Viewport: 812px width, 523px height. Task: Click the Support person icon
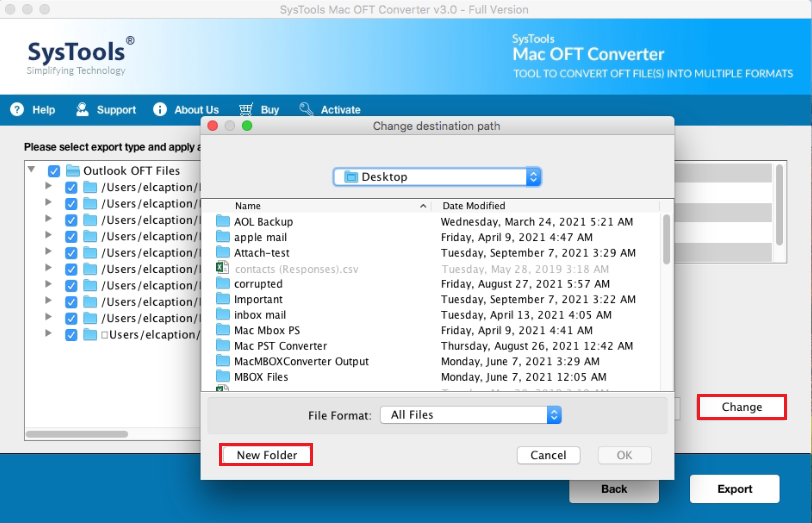82,109
